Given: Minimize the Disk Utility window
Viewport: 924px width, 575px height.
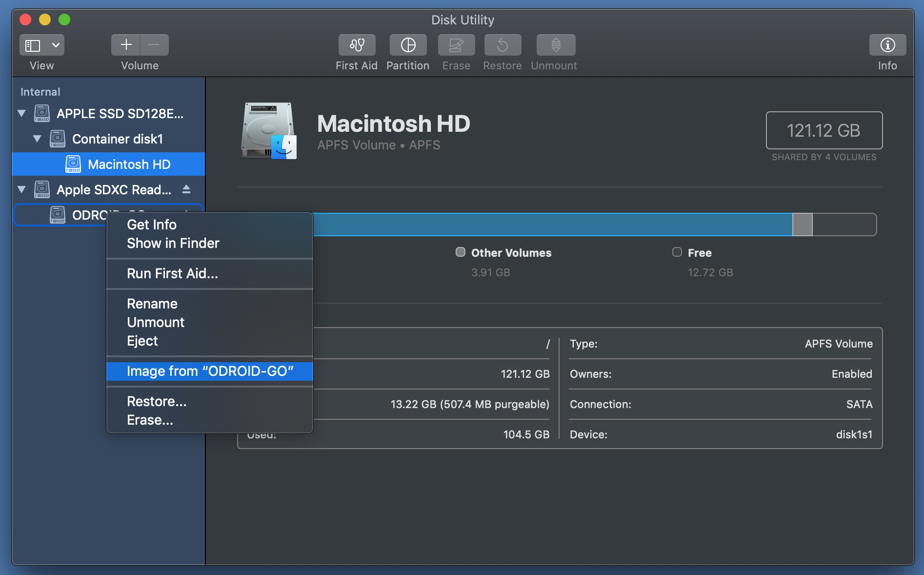Looking at the screenshot, I should click(45, 20).
